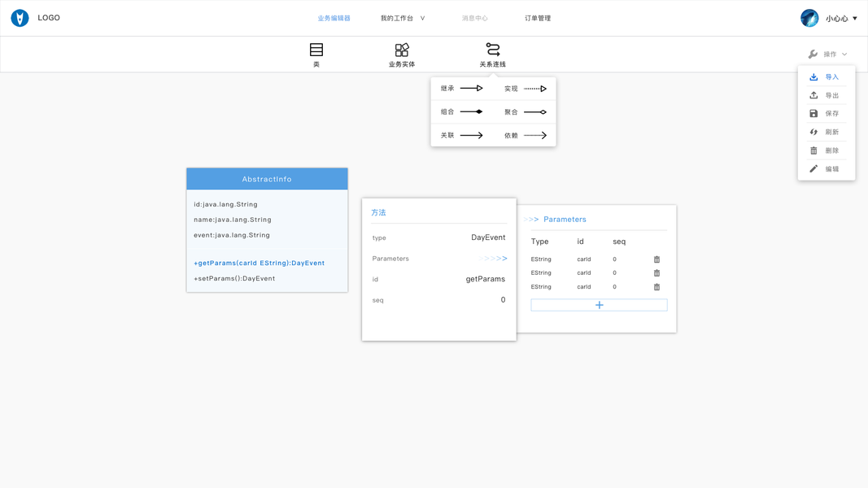Click the user avatar picture

coord(809,18)
